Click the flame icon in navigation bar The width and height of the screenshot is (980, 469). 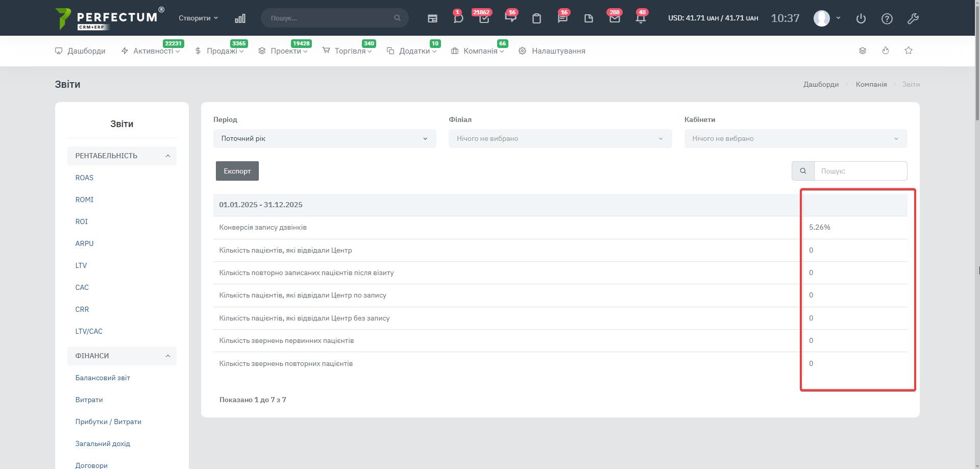coord(886,51)
